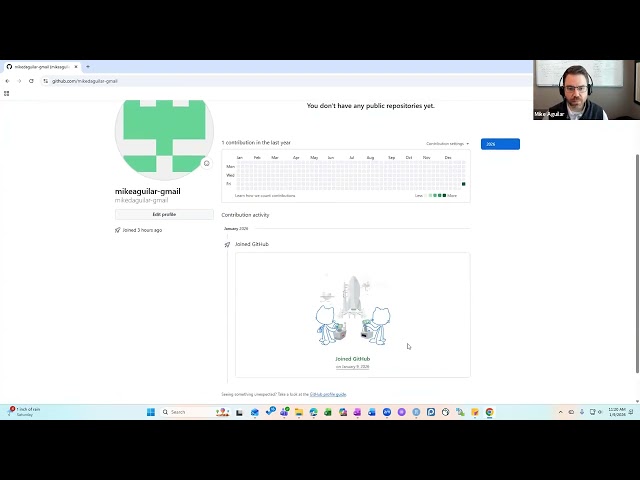Click the mikeaguilar-gmail profile name heading
The height and width of the screenshot is (480, 640).
click(148, 191)
